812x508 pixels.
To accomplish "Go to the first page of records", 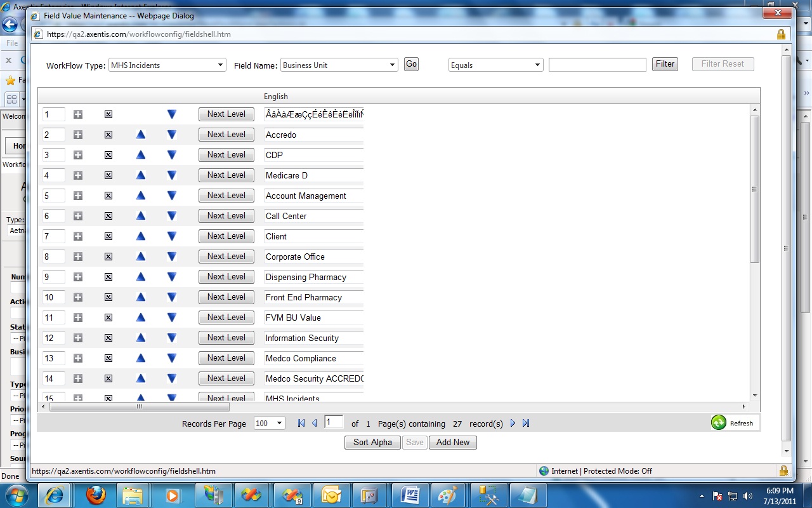I will [301, 424].
